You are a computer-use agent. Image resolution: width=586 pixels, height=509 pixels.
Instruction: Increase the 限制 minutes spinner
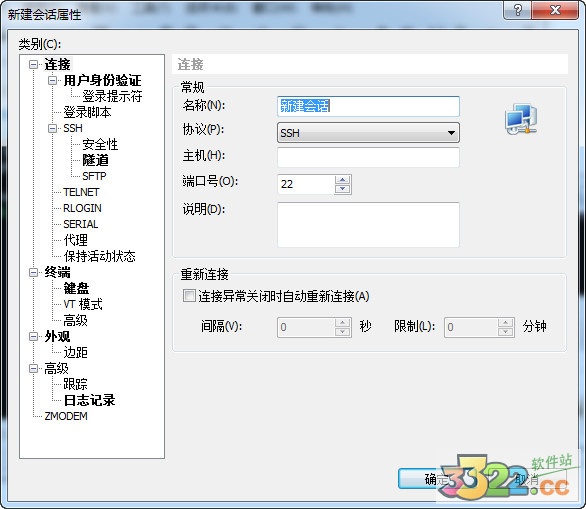click(505, 323)
